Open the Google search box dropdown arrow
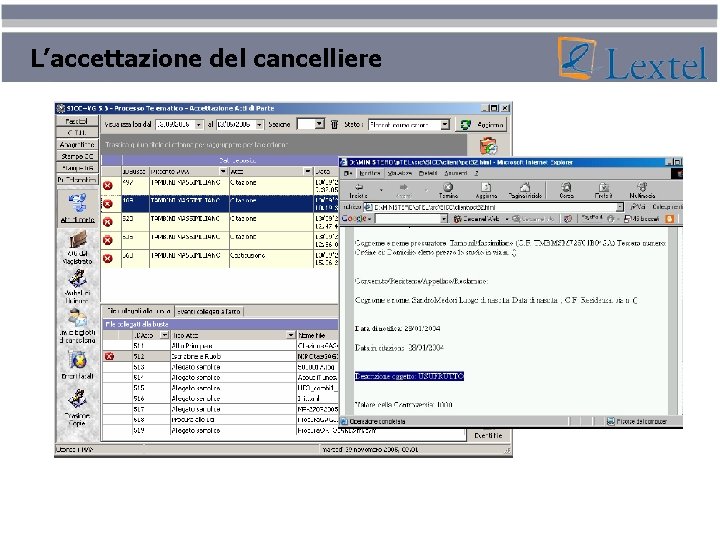The image size is (720, 540). click(x=444, y=219)
